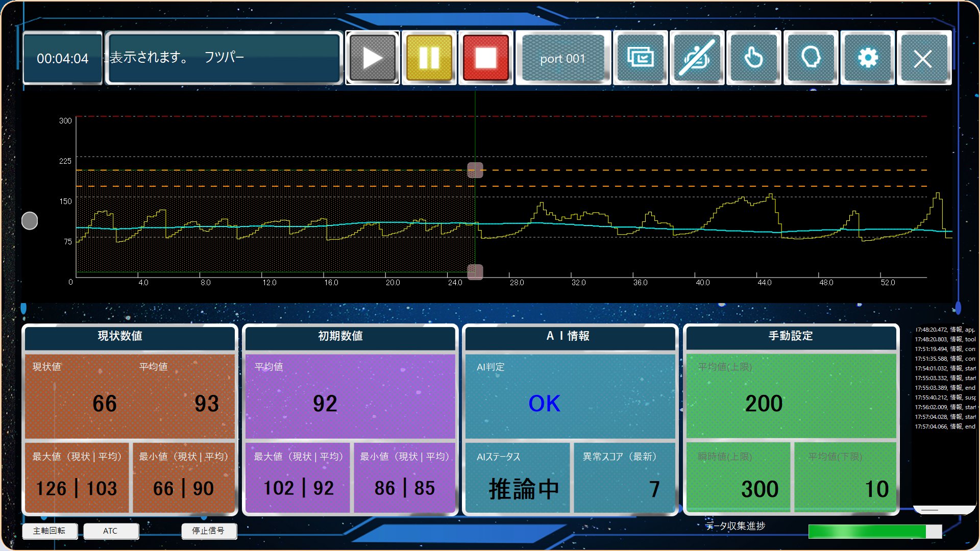Select the touch pointer hand icon
Viewport: 980px width, 551px height.
(754, 58)
